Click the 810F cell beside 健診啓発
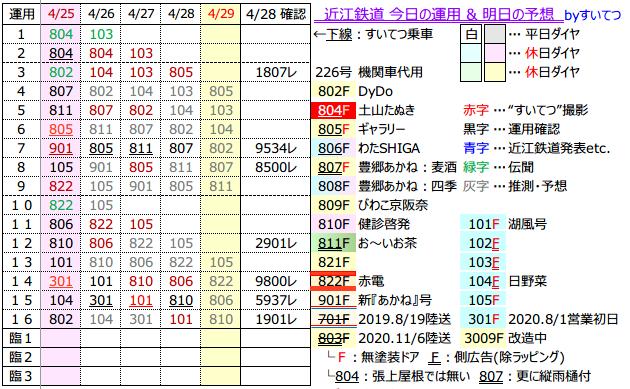Screen dimensions: 630x389 pos(333,224)
